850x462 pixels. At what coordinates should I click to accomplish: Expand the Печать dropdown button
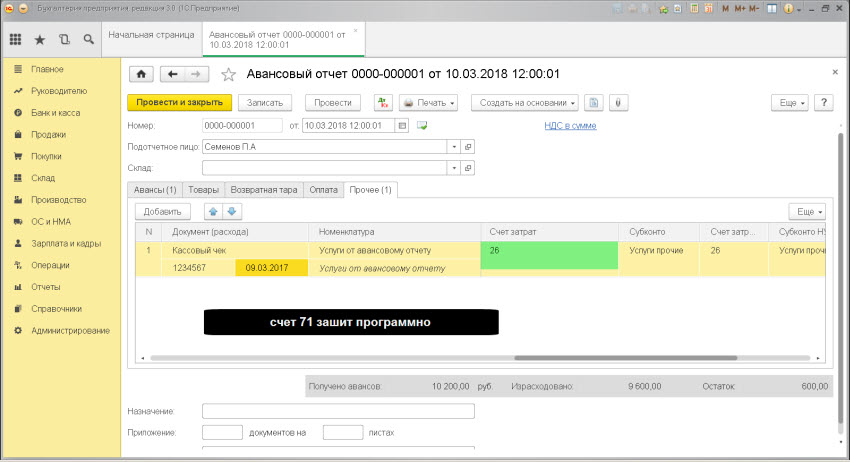428,103
